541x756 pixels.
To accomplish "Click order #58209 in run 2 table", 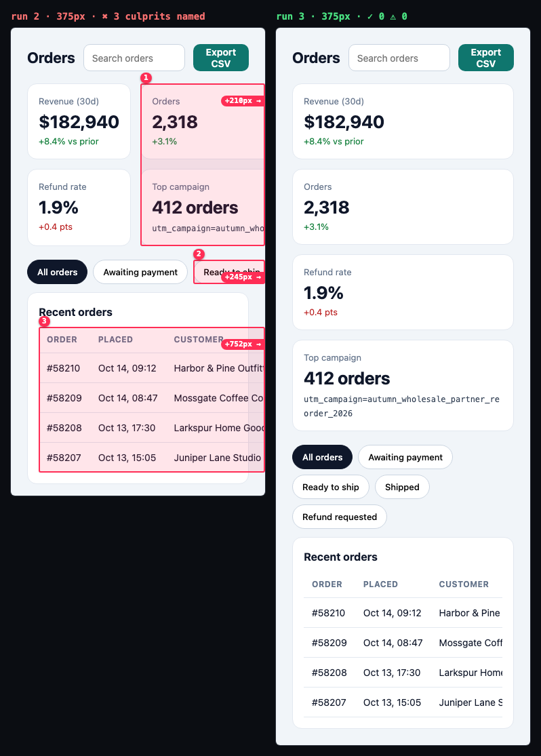I will click(64, 398).
